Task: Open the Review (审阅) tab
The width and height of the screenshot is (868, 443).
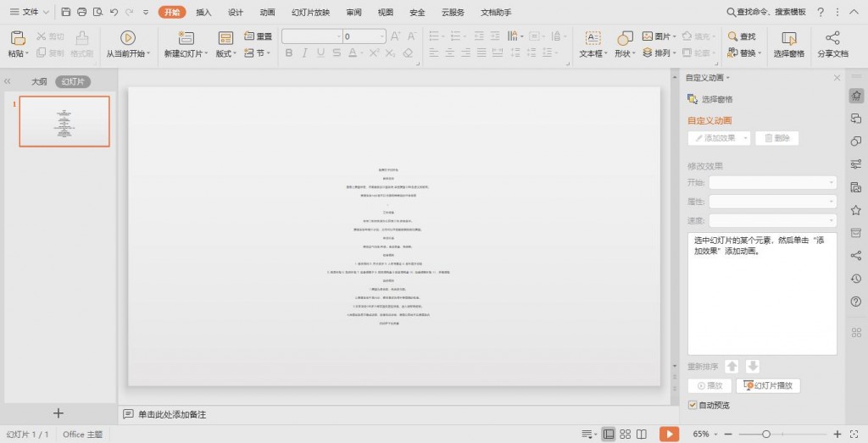Action: [x=353, y=12]
